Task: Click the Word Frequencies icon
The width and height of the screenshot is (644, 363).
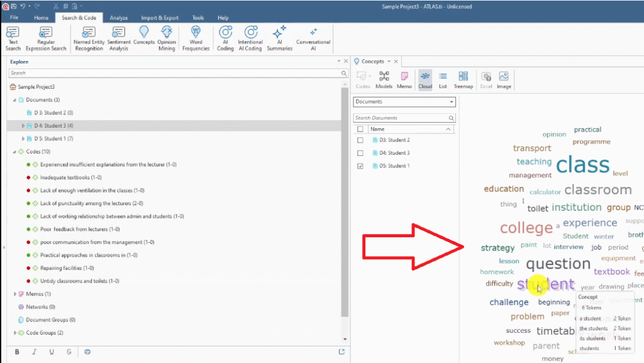Action: [x=196, y=38]
